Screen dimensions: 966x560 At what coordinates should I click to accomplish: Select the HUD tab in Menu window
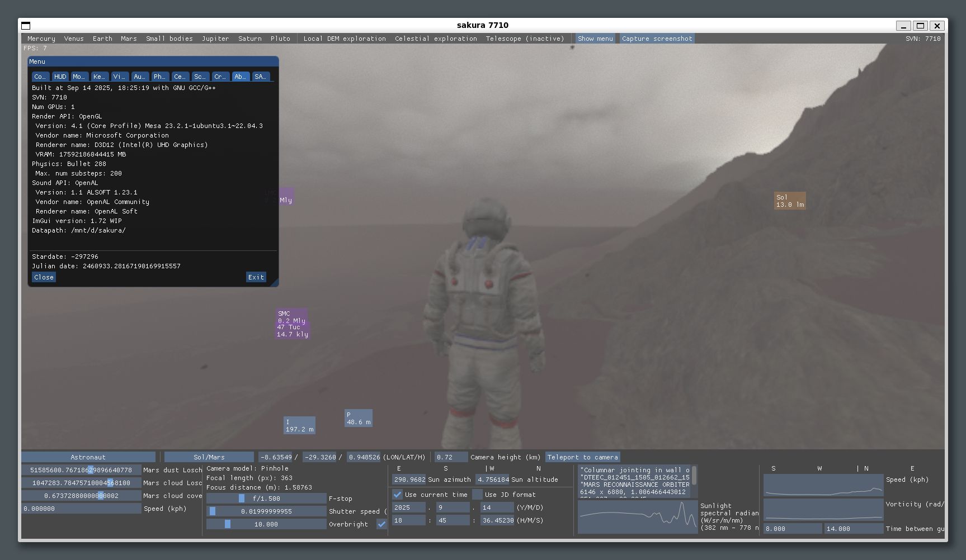coord(60,77)
